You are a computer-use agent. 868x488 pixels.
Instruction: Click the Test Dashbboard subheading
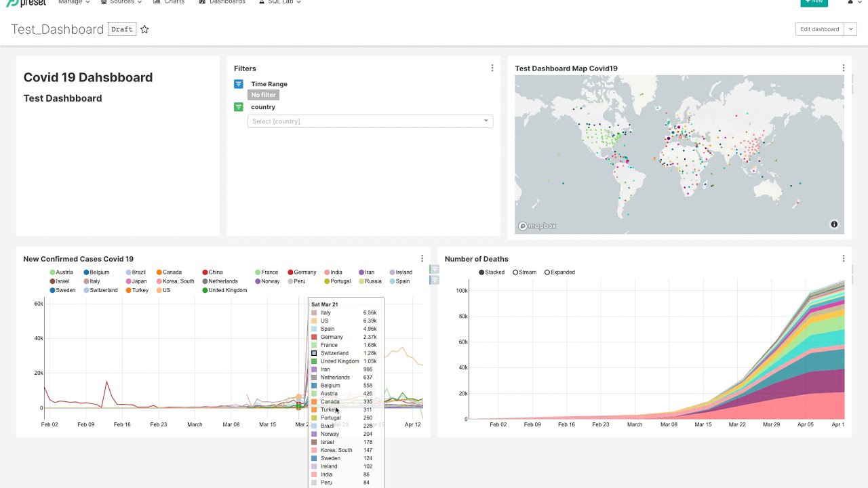click(x=62, y=98)
